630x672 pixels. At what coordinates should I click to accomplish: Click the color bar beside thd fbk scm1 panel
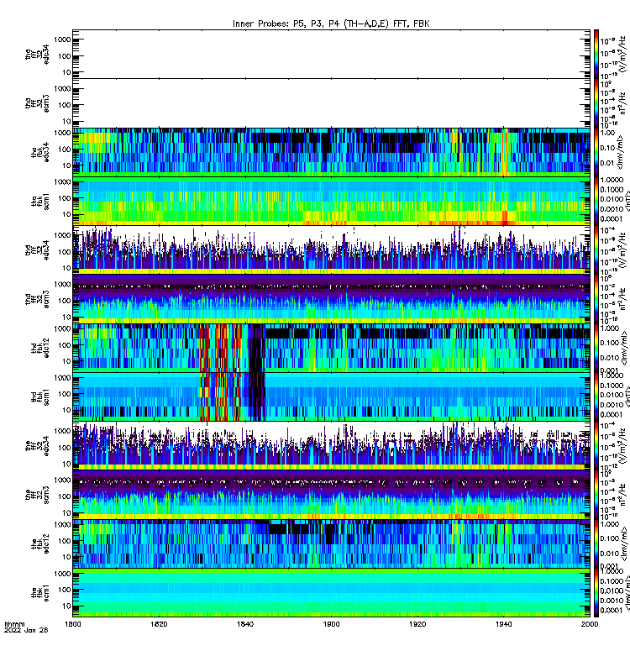pyautogui.click(x=596, y=396)
